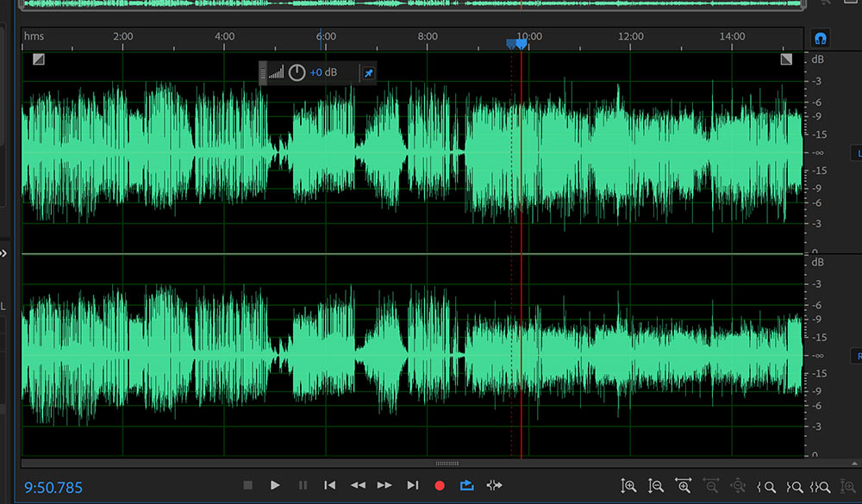The width and height of the screenshot is (862, 504).
Task: Click the overview waveform navigator at the top
Action: pos(412,4)
